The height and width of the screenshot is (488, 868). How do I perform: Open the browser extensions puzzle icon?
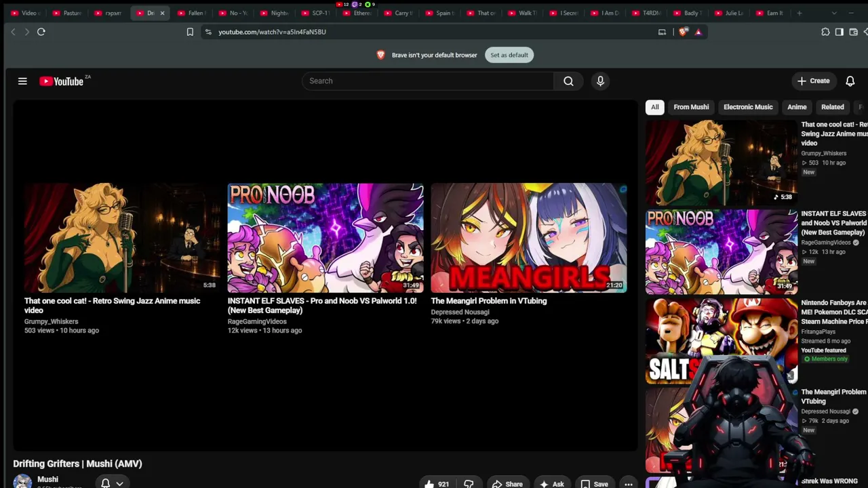point(825,32)
